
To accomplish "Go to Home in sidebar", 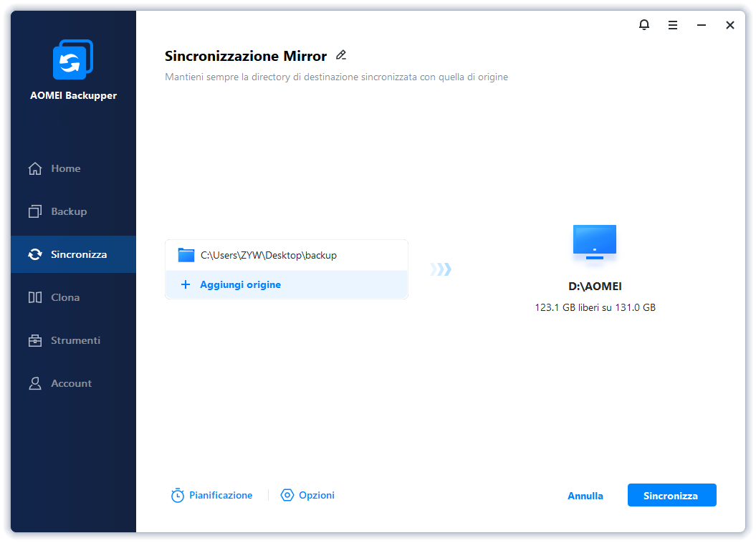I will [73, 168].
